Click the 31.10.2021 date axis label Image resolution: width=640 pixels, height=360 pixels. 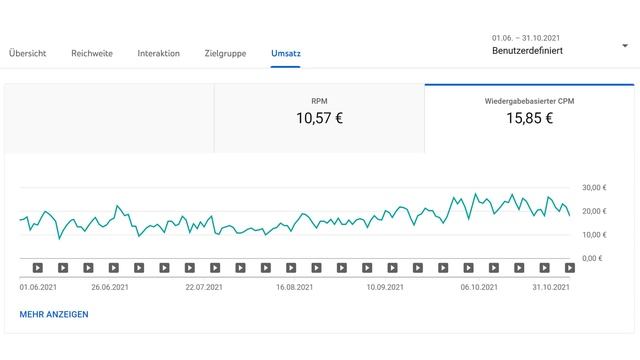tap(551, 287)
